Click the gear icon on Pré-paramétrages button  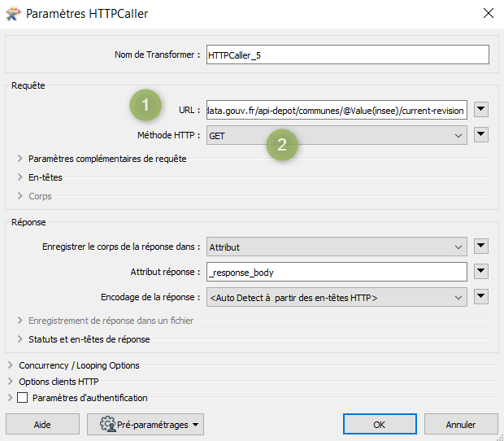[x=107, y=424]
